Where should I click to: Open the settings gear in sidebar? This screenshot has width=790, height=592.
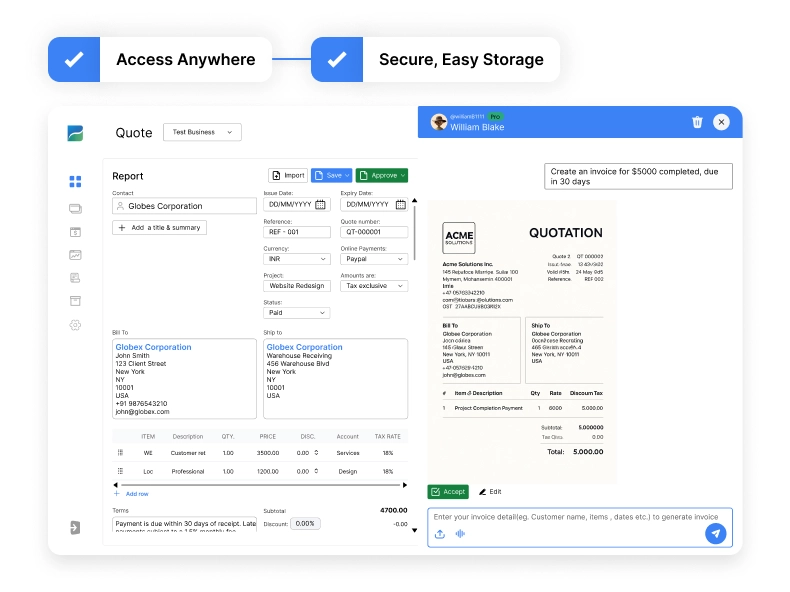tap(75, 325)
